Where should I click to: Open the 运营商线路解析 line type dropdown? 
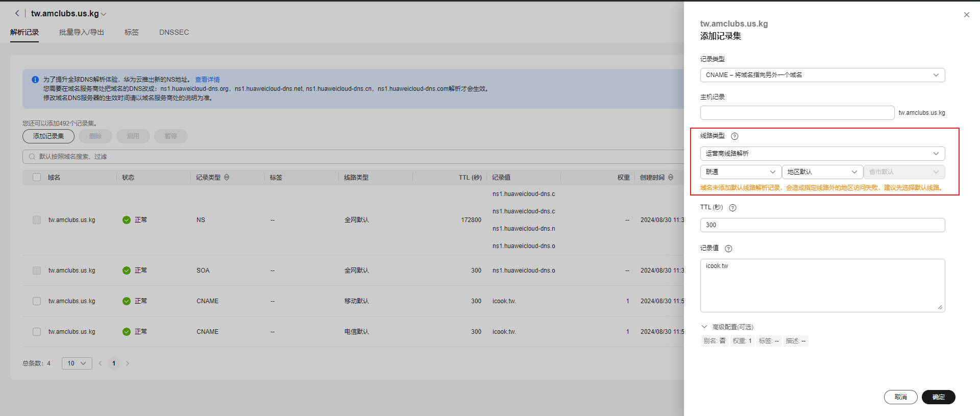click(822, 154)
